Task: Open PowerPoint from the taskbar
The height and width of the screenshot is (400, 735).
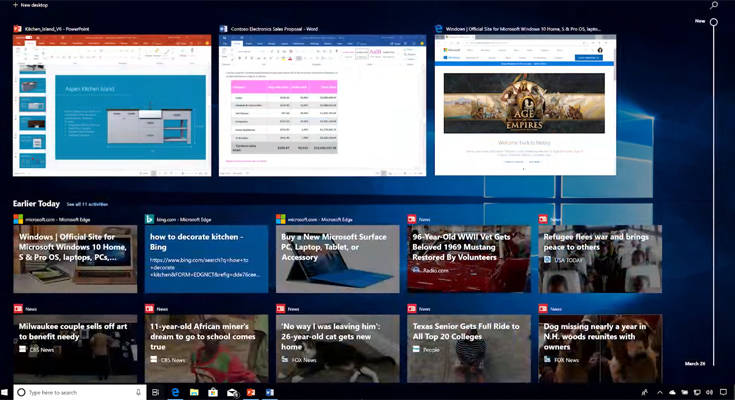Action: (251, 392)
